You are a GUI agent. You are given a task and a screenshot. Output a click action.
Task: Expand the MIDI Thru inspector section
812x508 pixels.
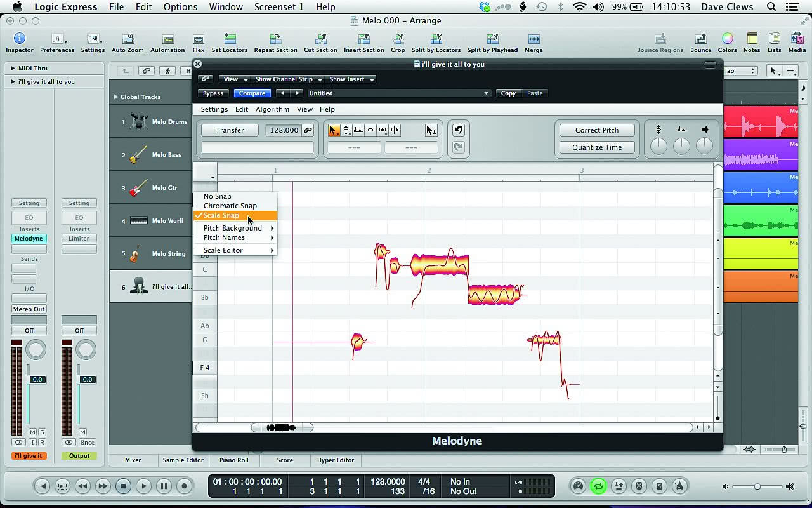(x=12, y=68)
